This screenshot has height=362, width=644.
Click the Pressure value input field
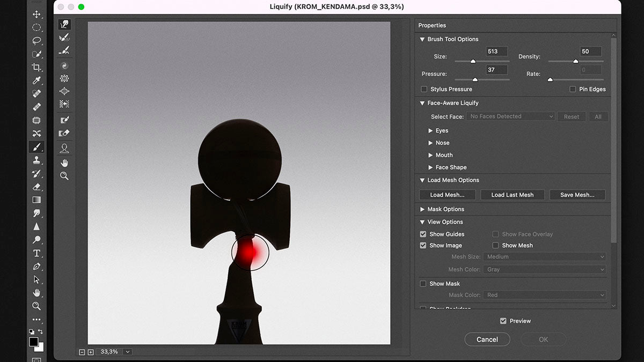click(x=497, y=70)
